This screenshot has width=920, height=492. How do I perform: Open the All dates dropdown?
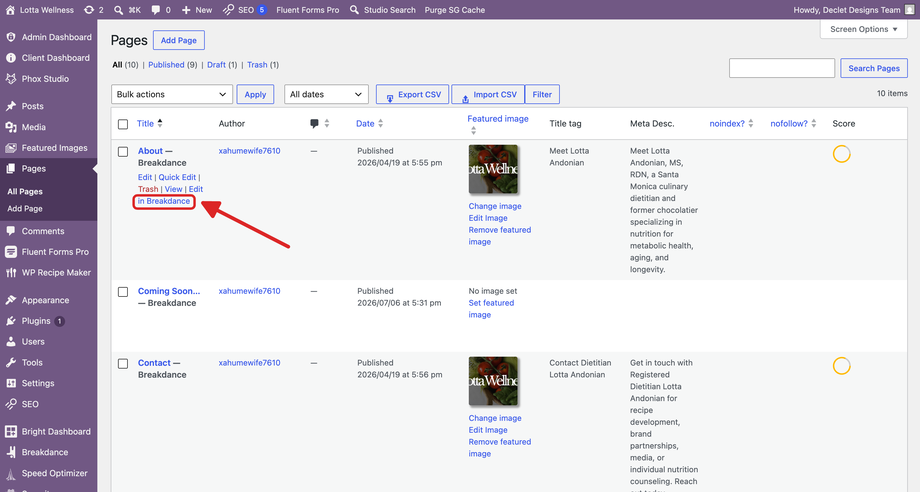click(326, 94)
